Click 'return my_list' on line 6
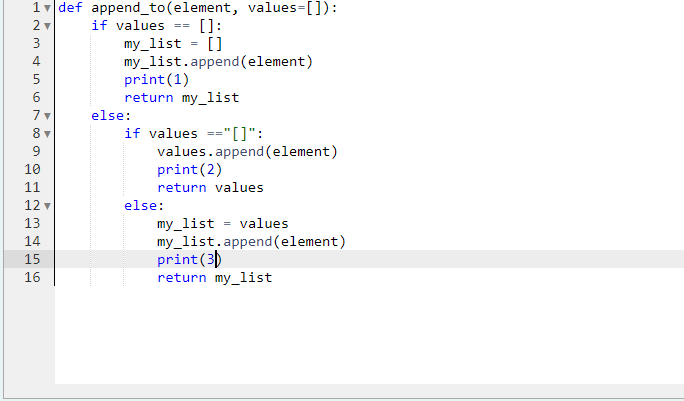This screenshot has height=401, width=684. (181, 98)
